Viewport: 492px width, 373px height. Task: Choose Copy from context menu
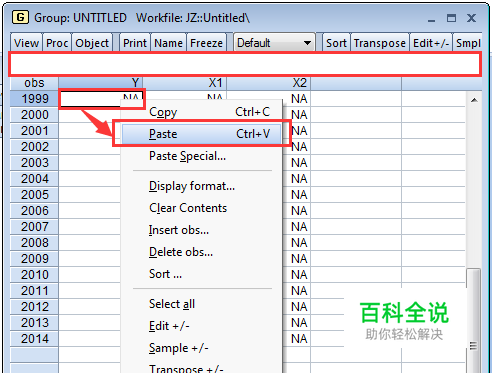click(x=202, y=112)
